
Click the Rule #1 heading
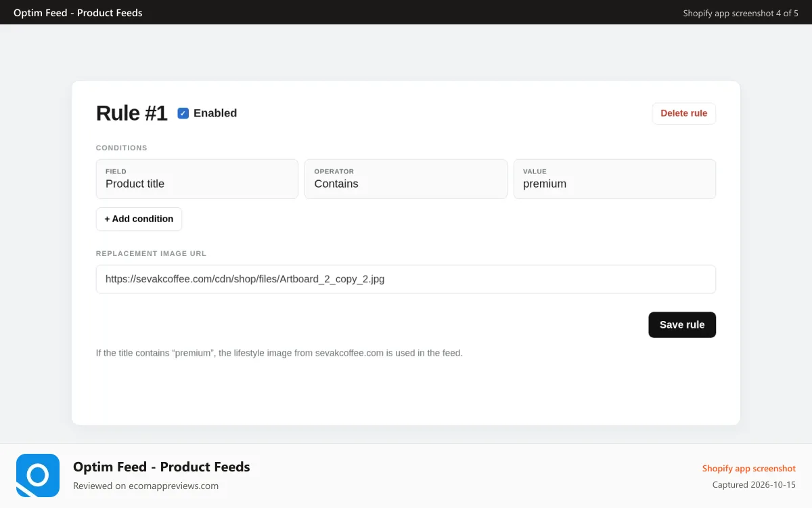coord(131,113)
